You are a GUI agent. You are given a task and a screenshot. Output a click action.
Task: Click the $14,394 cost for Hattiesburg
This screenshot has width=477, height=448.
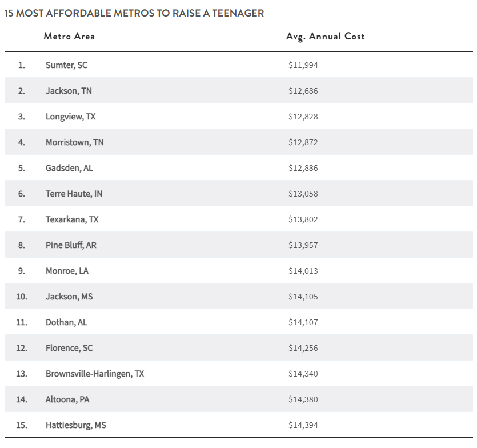click(303, 425)
